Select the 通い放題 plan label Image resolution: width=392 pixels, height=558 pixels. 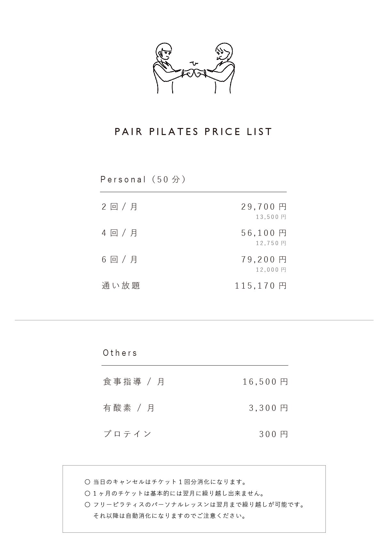[121, 285]
